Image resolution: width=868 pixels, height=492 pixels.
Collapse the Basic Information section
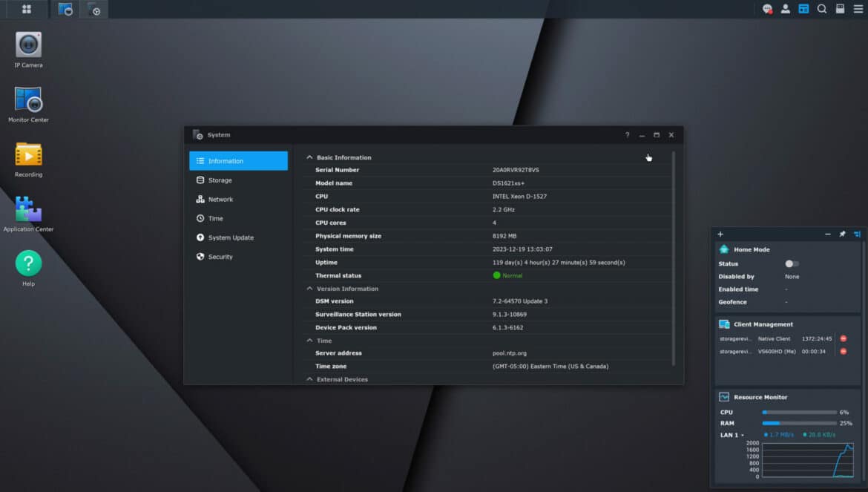(x=309, y=158)
